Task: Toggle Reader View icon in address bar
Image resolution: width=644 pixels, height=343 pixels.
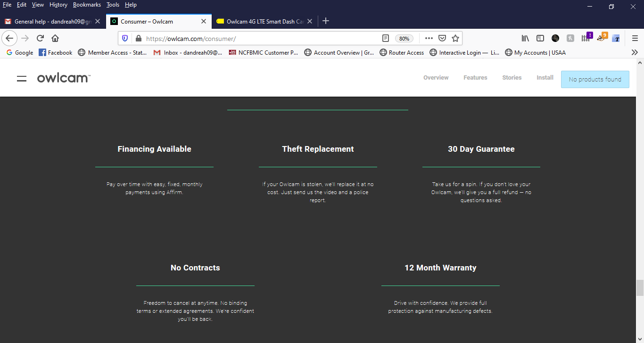Action: pos(385,38)
